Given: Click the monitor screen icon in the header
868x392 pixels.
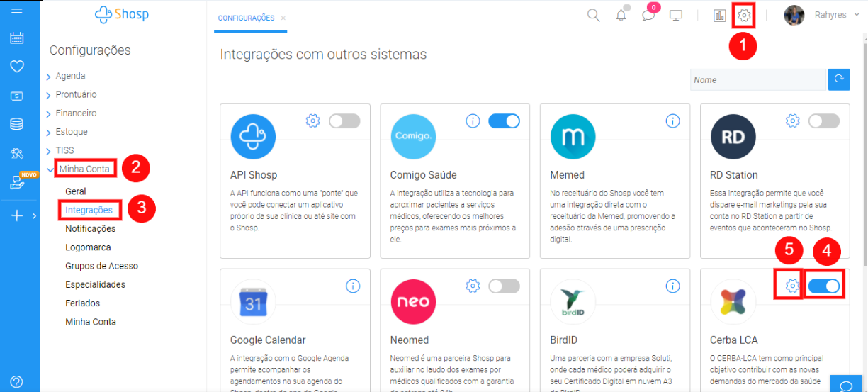Looking at the screenshot, I should click(676, 16).
